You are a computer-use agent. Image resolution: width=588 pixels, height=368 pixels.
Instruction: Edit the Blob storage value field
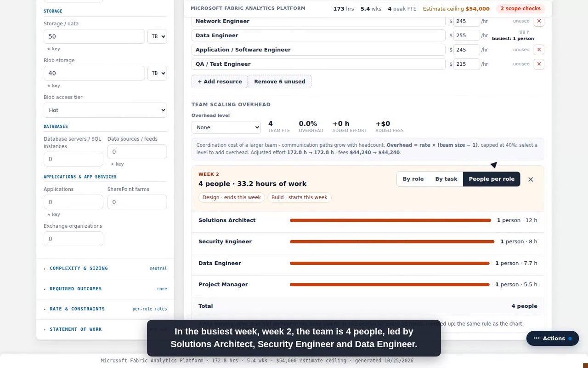click(94, 73)
